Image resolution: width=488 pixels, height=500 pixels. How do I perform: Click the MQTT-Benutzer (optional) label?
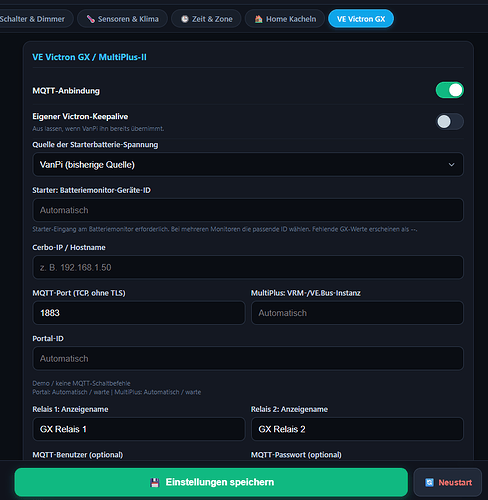(78, 455)
